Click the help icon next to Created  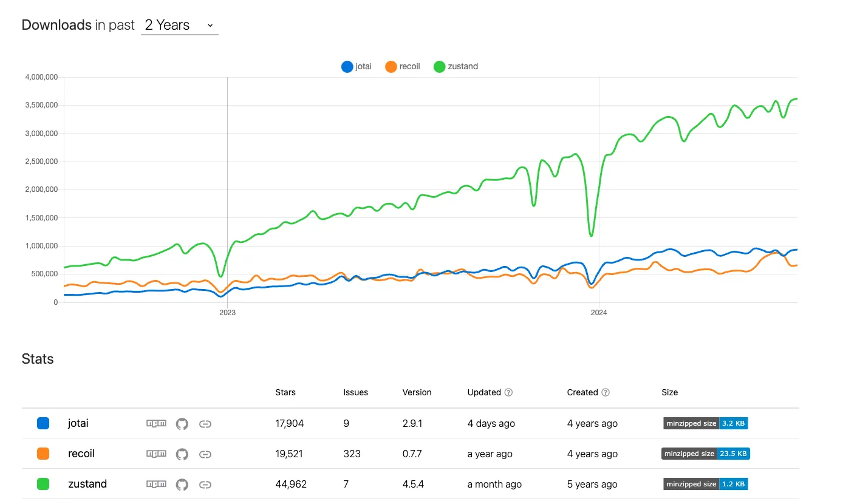click(606, 392)
